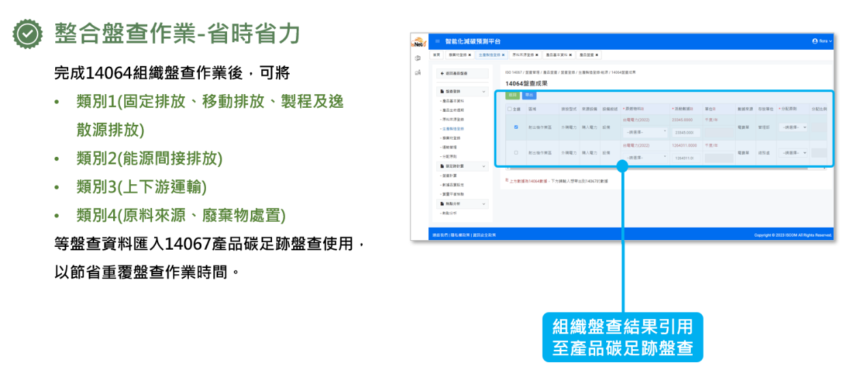868x371 pixels.
Task: Expand the 碳足跡計算 sidebar section chevron
Action: [484, 166]
